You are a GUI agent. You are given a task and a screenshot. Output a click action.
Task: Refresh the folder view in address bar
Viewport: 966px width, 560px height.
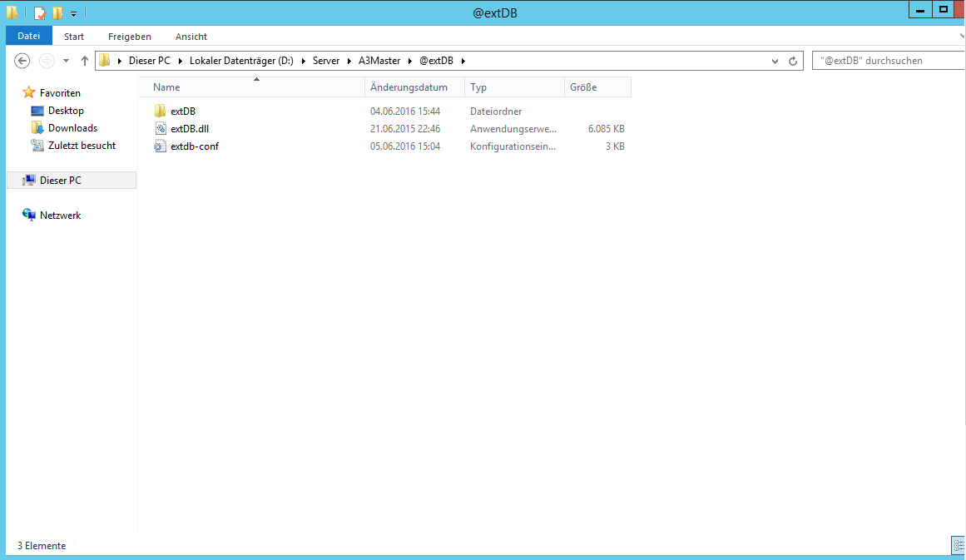click(x=793, y=61)
